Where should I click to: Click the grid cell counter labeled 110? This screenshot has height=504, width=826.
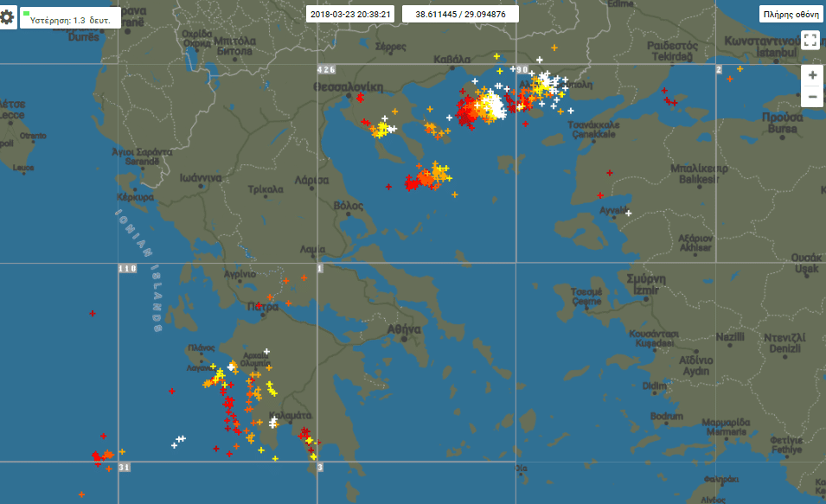coord(127,269)
